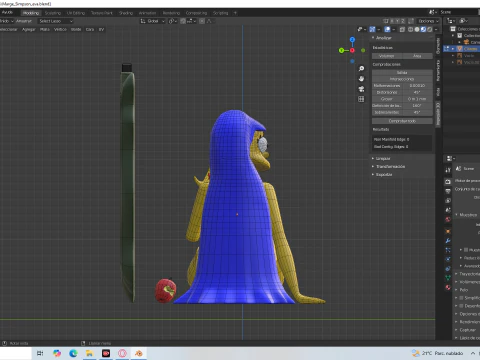Image resolution: width=480 pixels, height=360 pixels.
Task: Open the Modifiers wrench icon
Action: [448, 241]
